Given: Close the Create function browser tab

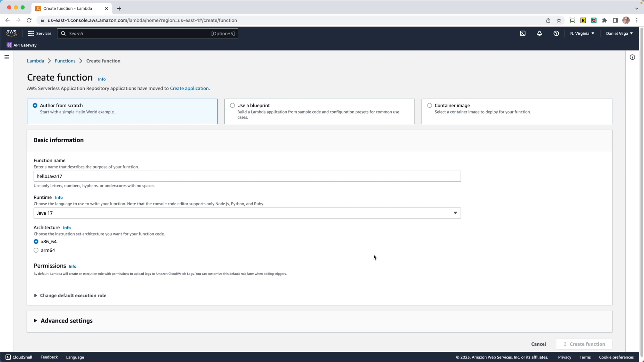Looking at the screenshot, I should [x=107, y=9].
